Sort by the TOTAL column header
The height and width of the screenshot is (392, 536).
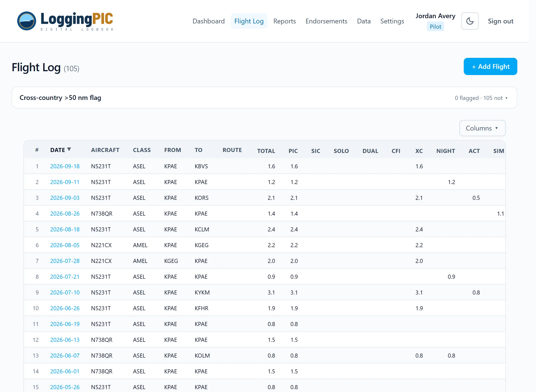266,151
